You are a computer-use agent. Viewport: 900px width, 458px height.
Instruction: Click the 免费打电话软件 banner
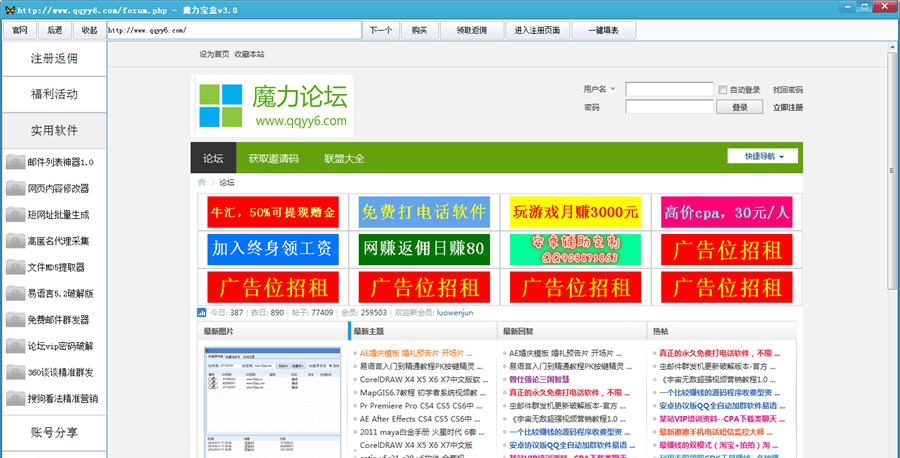pyautogui.click(x=424, y=212)
